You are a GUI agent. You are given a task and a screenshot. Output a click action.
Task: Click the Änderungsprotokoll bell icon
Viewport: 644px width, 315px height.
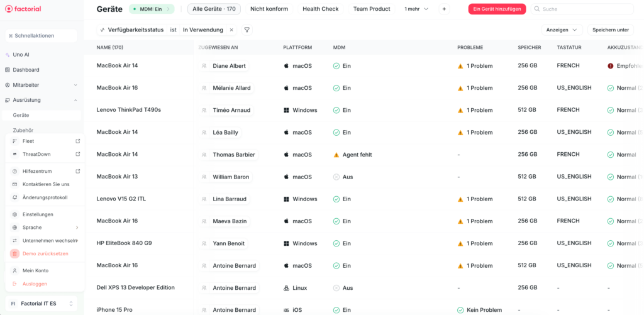pos(15,197)
